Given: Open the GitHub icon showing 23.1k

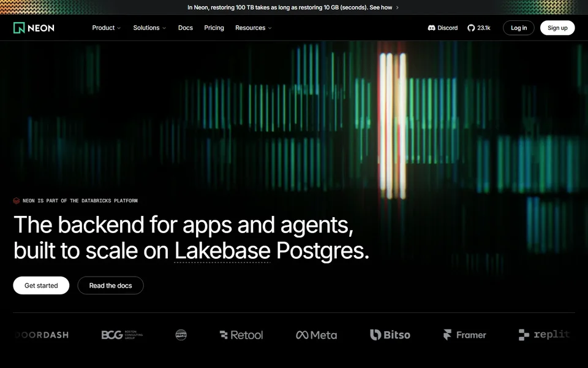Looking at the screenshot, I should [471, 28].
